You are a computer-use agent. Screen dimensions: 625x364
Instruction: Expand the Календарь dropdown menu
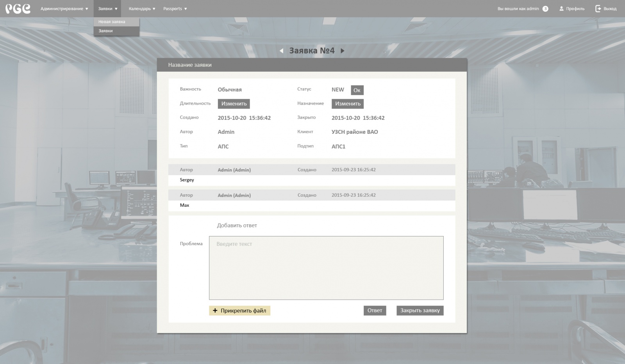coord(142,9)
